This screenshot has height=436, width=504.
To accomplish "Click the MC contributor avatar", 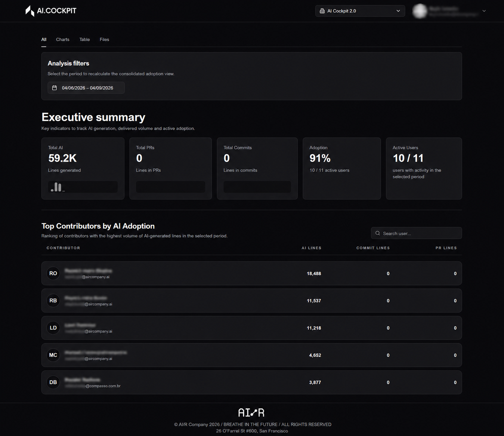I will [x=53, y=355].
